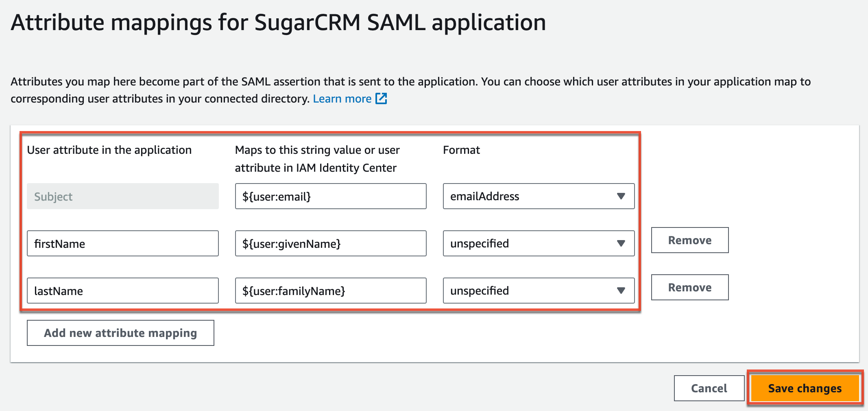Click the emailAddress dropdown arrow icon
This screenshot has height=411, width=868.
pos(621,196)
